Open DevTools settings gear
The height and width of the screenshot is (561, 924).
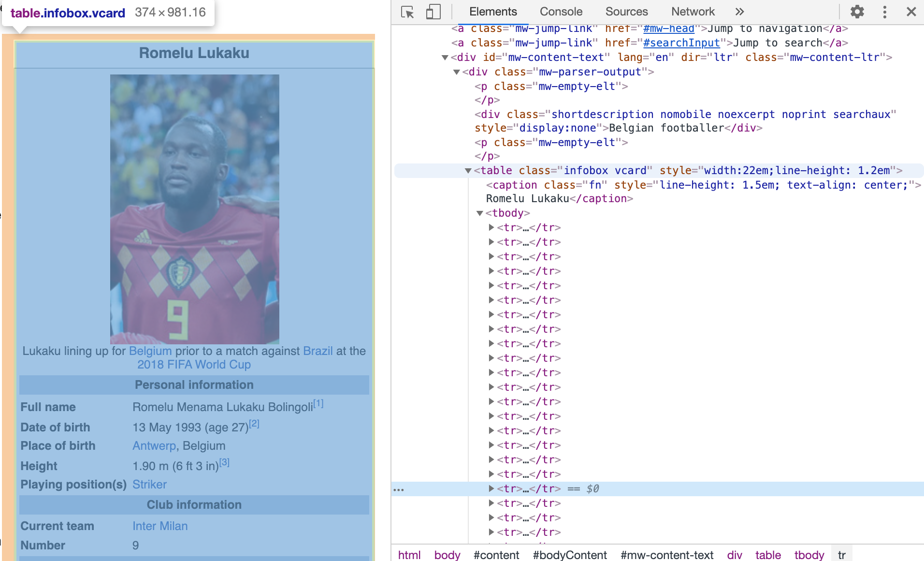click(x=857, y=12)
